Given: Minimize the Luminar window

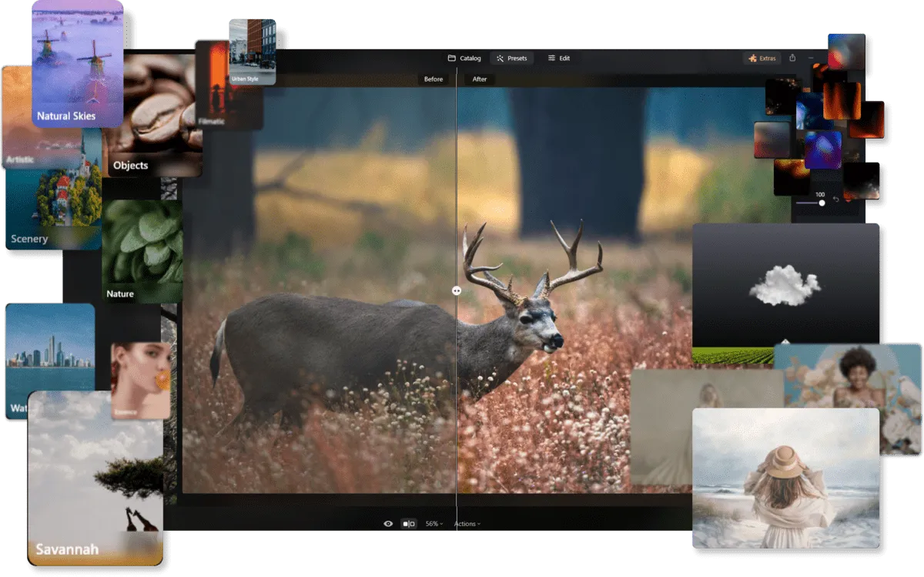Looking at the screenshot, I should pos(811,59).
